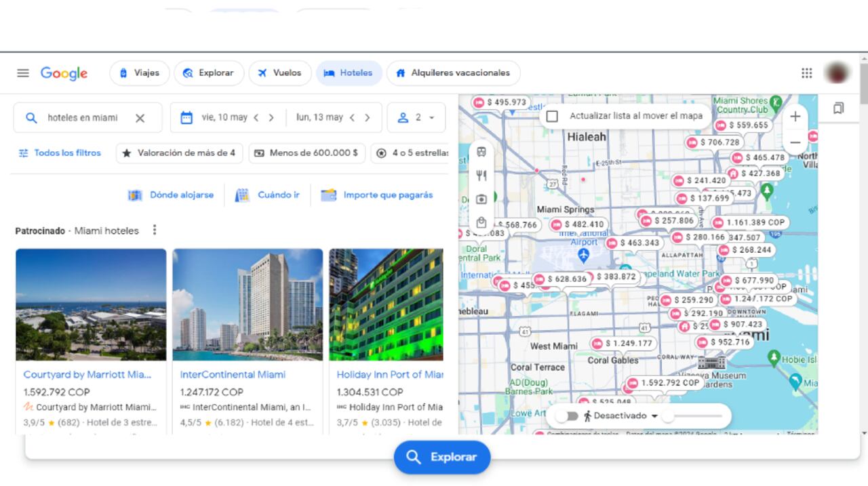Open the Explorar section
Viewport: 868px width, 486px height.
coord(208,73)
